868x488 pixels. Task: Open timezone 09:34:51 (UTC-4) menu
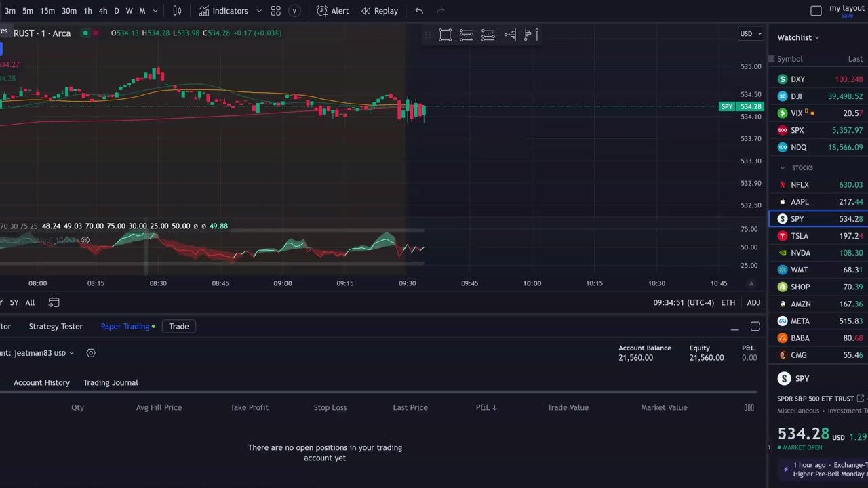point(684,302)
